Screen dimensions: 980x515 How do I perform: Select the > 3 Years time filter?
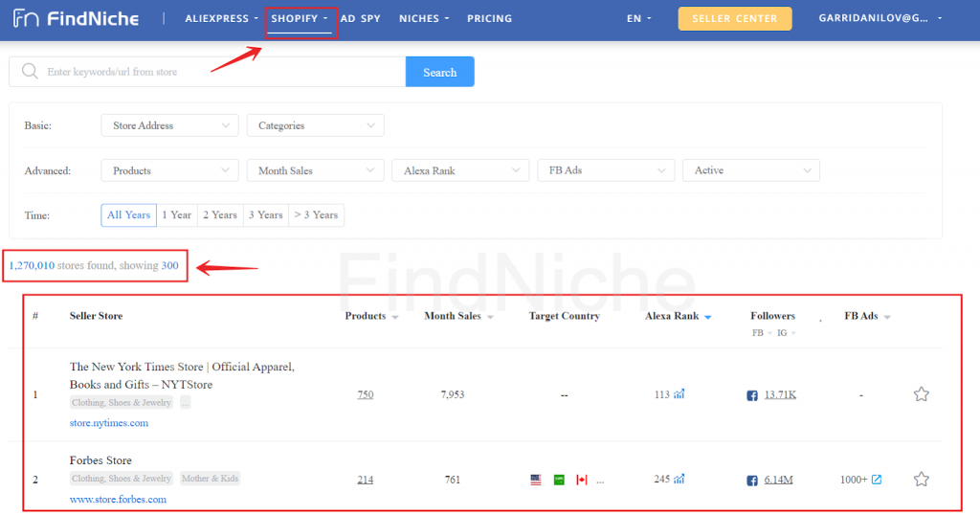316,215
